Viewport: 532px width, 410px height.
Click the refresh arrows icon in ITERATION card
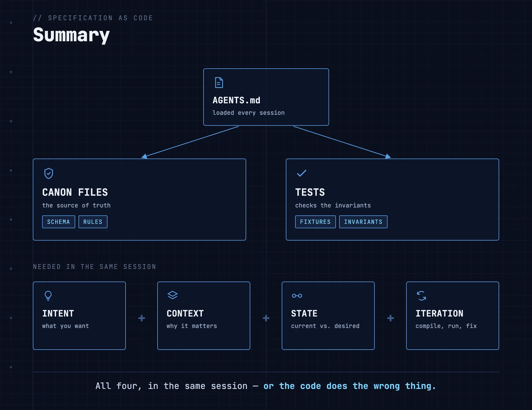pos(421,296)
